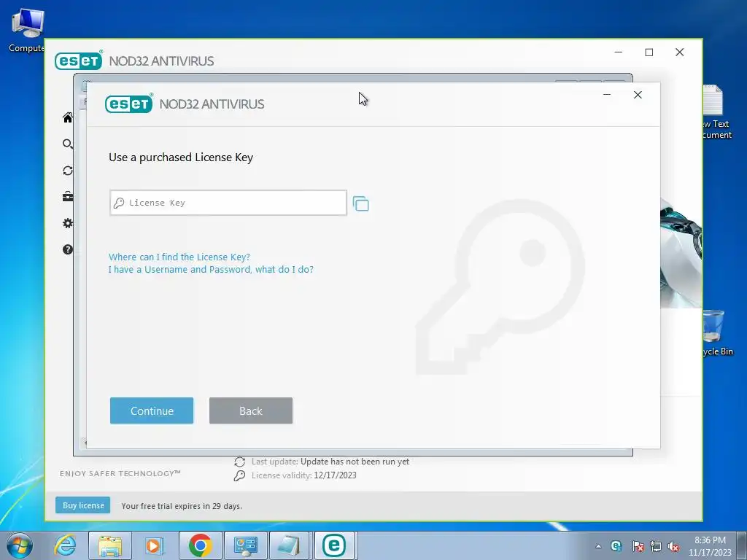Maximize the main ESET window
747x560 pixels.
click(649, 52)
